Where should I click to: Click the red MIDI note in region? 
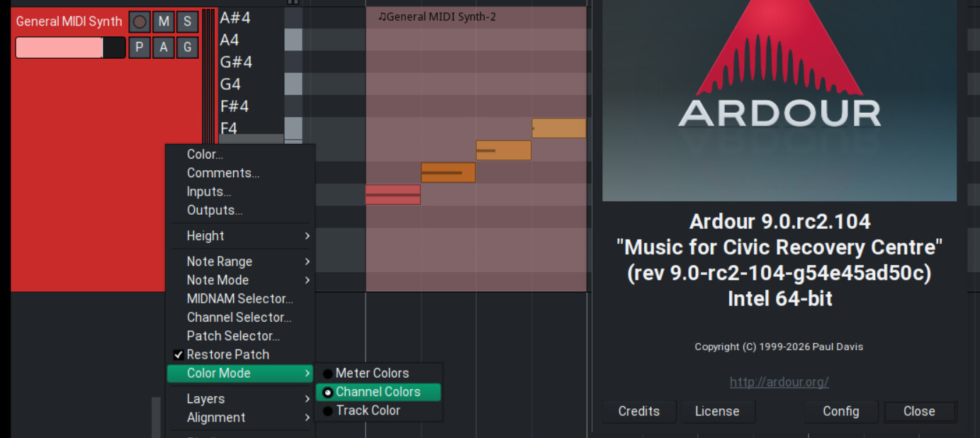click(393, 195)
